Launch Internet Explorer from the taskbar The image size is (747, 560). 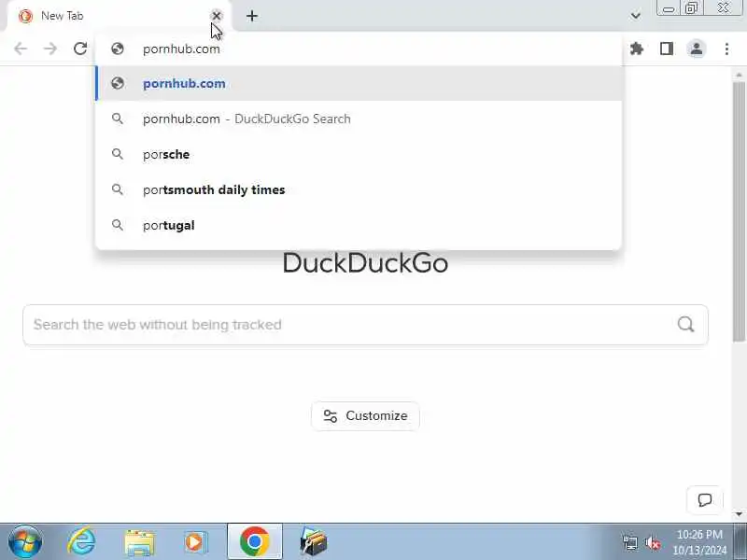point(81,542)
